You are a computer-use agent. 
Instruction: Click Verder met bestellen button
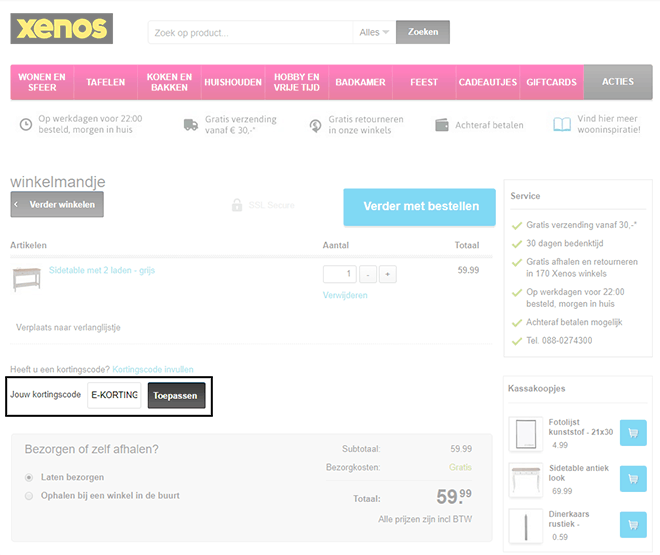click(x=420, y=207)
